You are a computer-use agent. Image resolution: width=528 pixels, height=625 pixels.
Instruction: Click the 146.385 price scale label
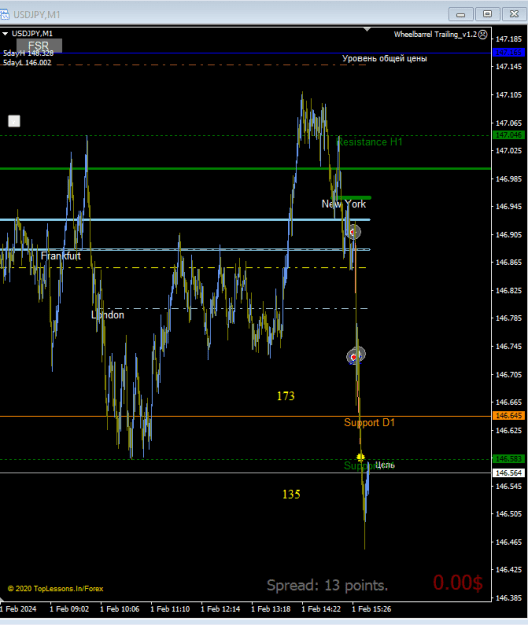click(508, 598)
